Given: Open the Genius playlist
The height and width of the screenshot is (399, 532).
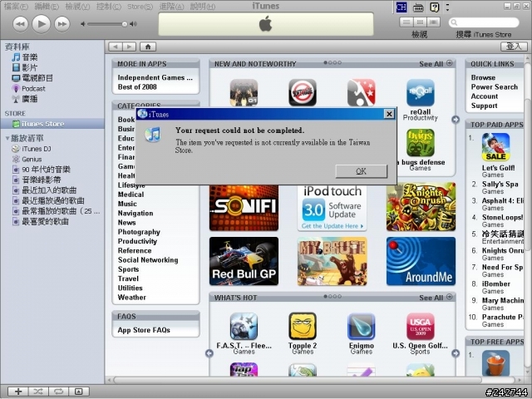Looking at the screenshot, I should tap(27, 159).
